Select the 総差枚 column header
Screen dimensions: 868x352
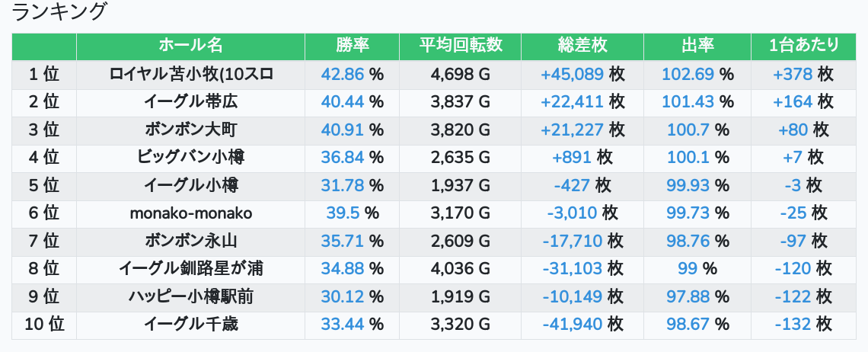(x=582, y=46)
